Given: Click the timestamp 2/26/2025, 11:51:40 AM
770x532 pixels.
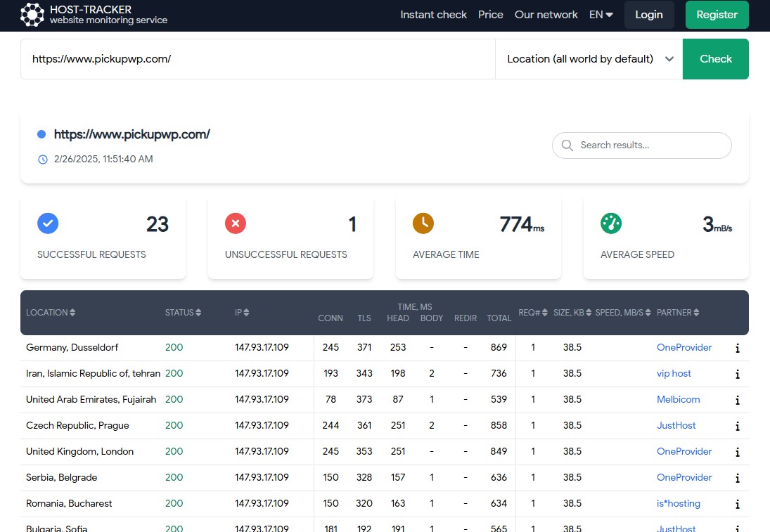Looking at the screenshot, I should click(x=103, y=159).
